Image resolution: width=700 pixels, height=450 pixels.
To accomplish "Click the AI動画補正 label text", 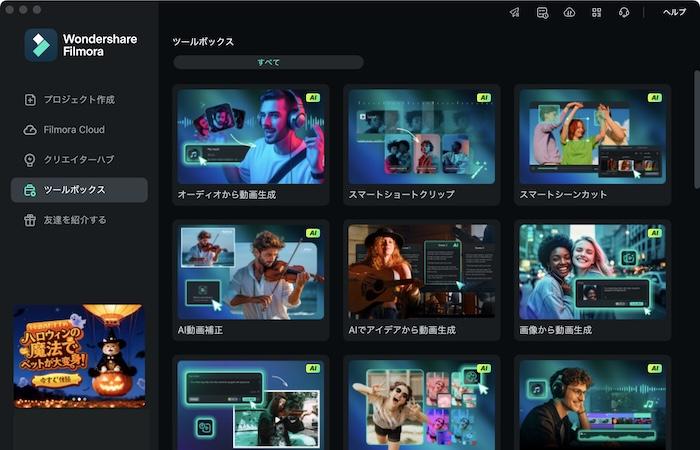I will click(x=200, y=330).
